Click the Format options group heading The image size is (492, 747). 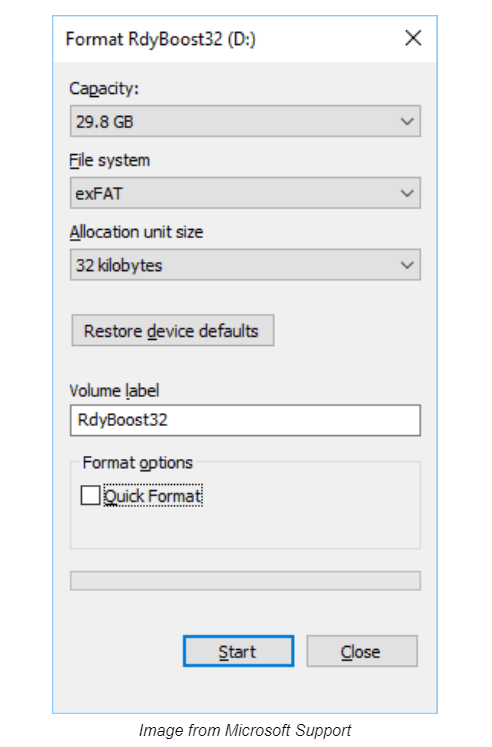(138, 463)
